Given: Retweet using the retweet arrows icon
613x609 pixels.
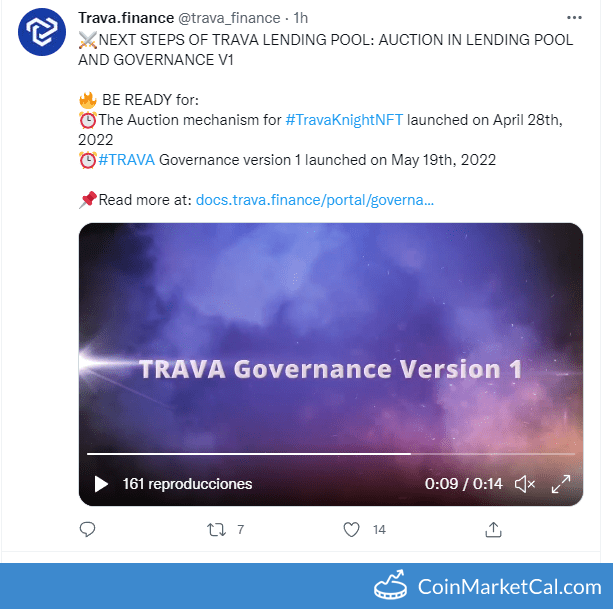Looking at the screenshot, I should (x=216, y=530).
